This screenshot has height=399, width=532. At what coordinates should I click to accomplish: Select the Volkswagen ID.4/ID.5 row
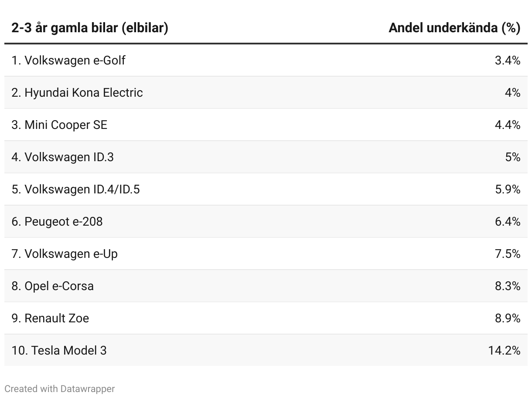pyautogui.click(x=266, y=189)
